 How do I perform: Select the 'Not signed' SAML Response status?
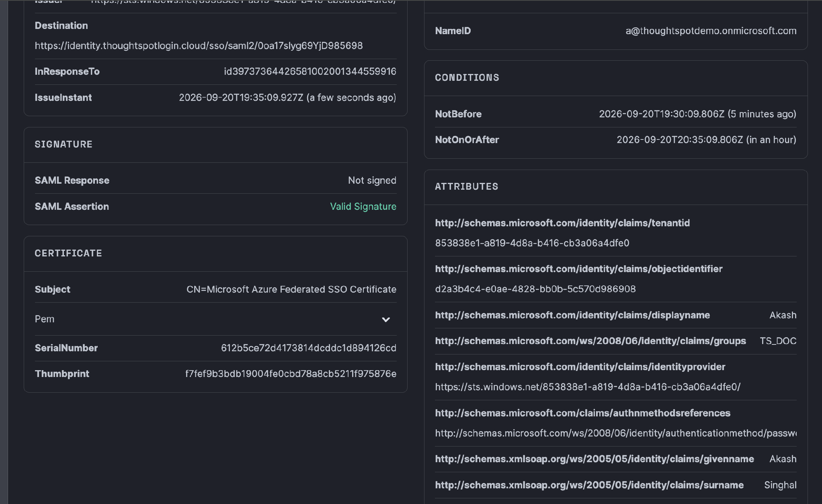372,180
